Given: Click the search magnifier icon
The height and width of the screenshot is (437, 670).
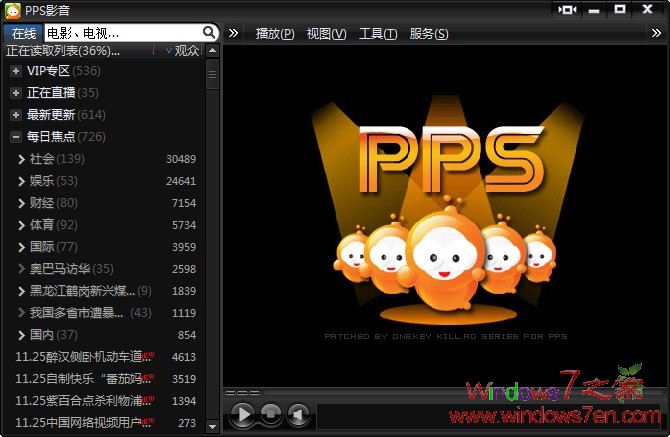Looking at the screenshot, I should [x=209, y=33].
